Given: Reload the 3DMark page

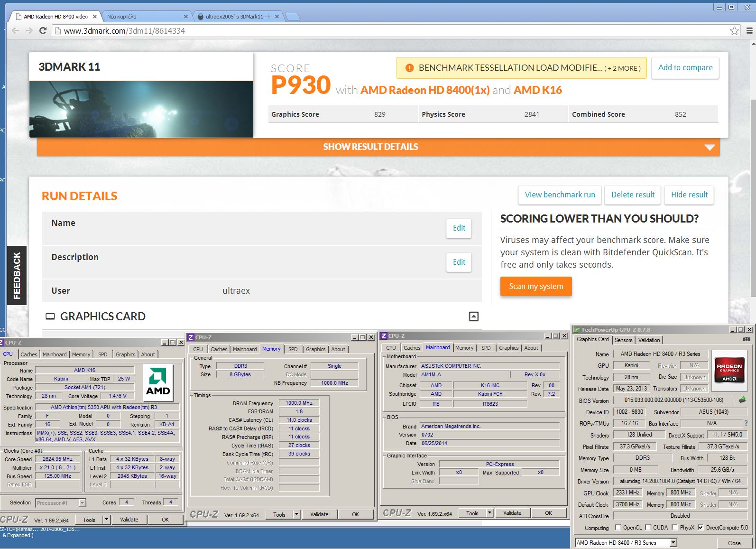Looking at the screenshot, I should [43, 30].
